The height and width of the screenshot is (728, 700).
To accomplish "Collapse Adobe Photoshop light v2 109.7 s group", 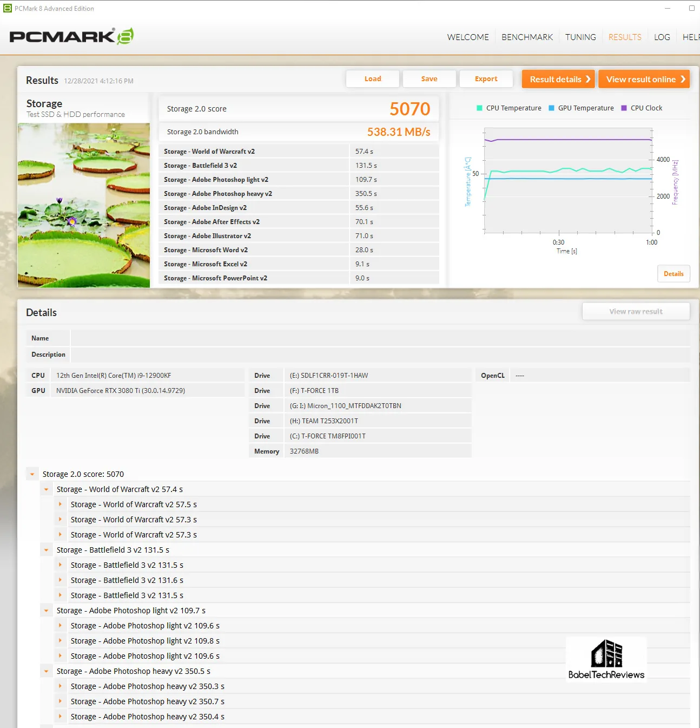I will (x=46, y=611).
